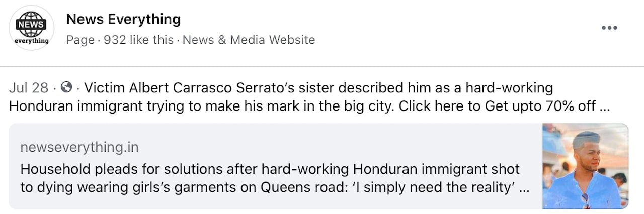Click the sunglasses in the thumbnail photo

pyautogui.click(x=586, y=201)
